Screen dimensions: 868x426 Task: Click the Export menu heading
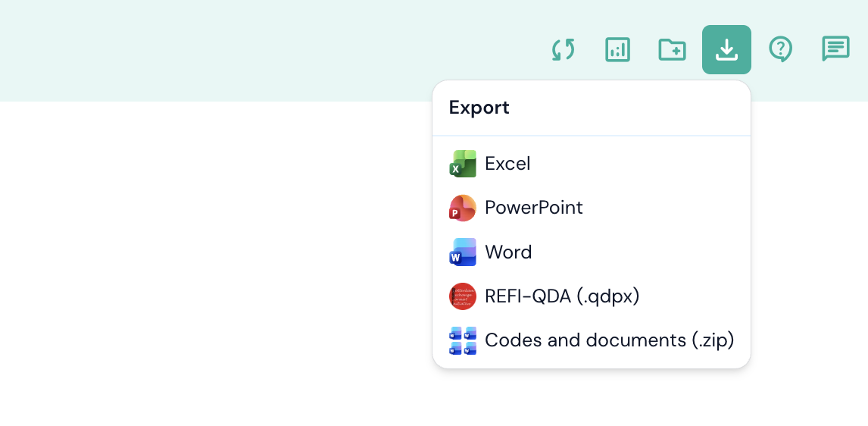(479, 108)
